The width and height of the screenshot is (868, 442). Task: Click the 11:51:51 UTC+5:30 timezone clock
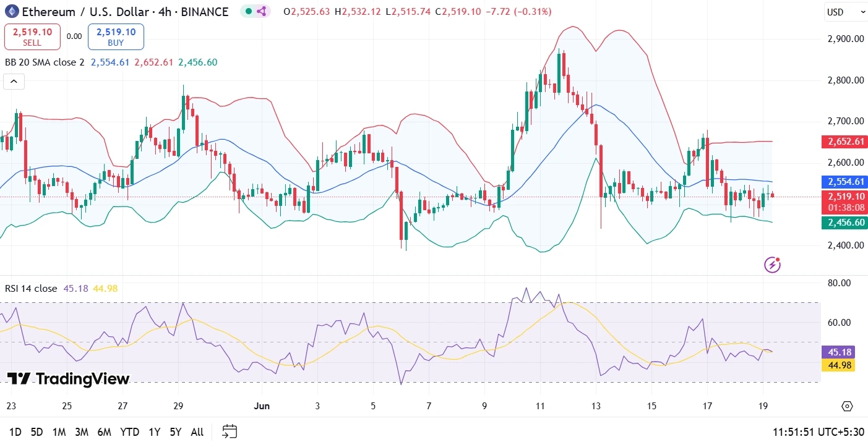click(818, 432)
